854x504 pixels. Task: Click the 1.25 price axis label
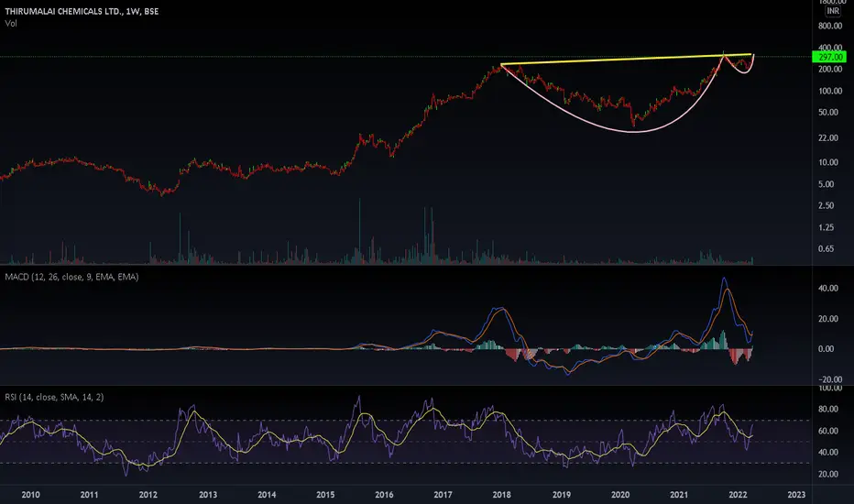pos(827,227)
